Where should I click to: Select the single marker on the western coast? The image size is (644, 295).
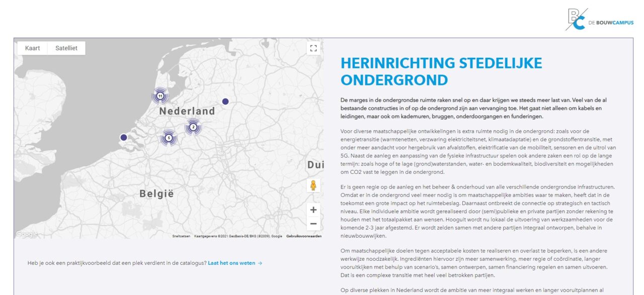(124, 137)
